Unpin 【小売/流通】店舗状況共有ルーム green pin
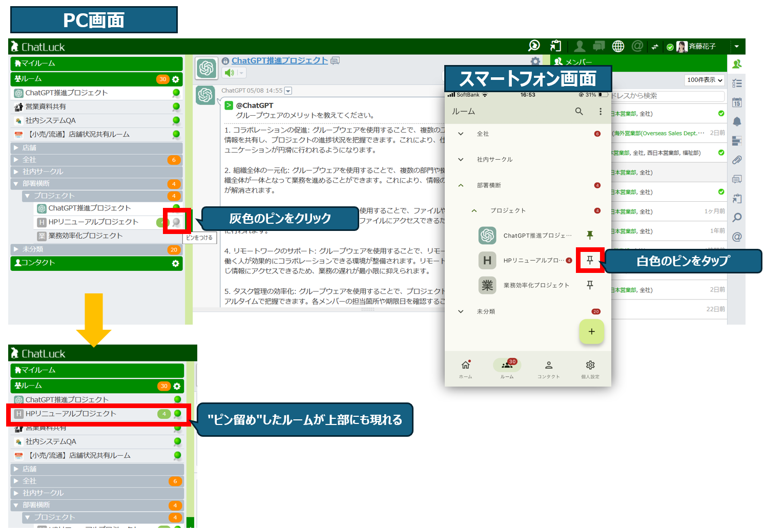This screenshot has height=532, width=765. coord(176,135)
